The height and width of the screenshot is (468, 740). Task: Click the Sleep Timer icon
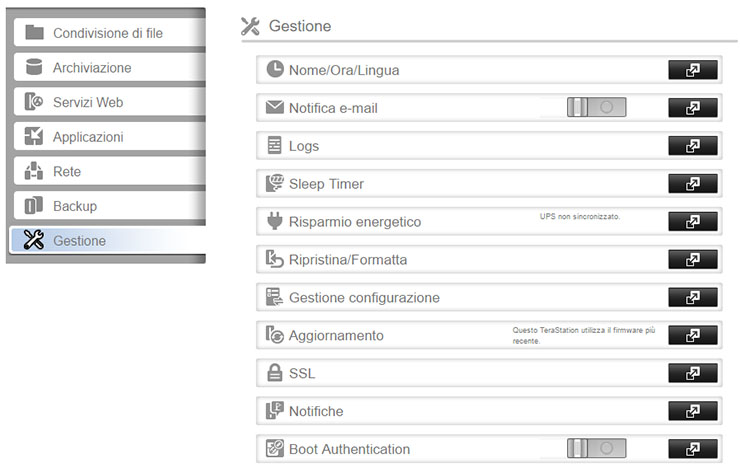(x=275, y=184)
